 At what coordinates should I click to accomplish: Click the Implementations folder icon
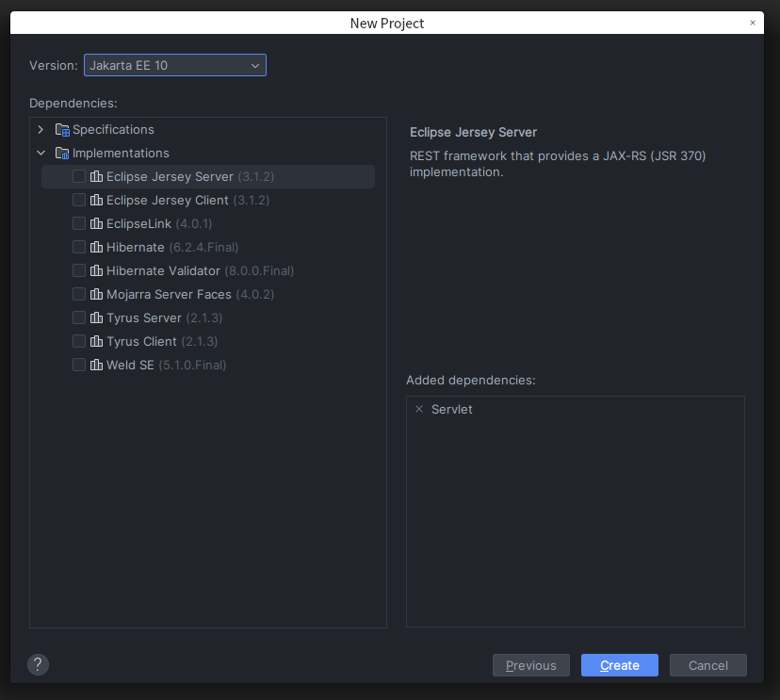(62, 154)
